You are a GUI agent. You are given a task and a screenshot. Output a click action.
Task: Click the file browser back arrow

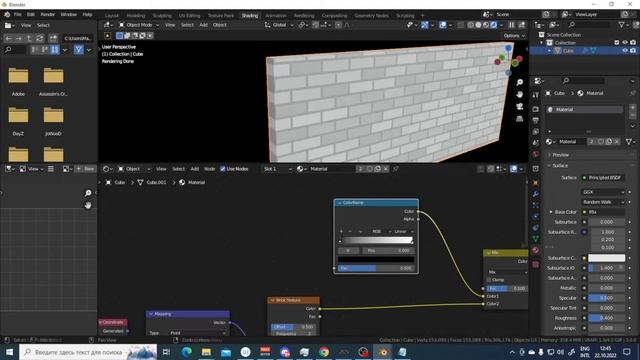click(9, 38)
